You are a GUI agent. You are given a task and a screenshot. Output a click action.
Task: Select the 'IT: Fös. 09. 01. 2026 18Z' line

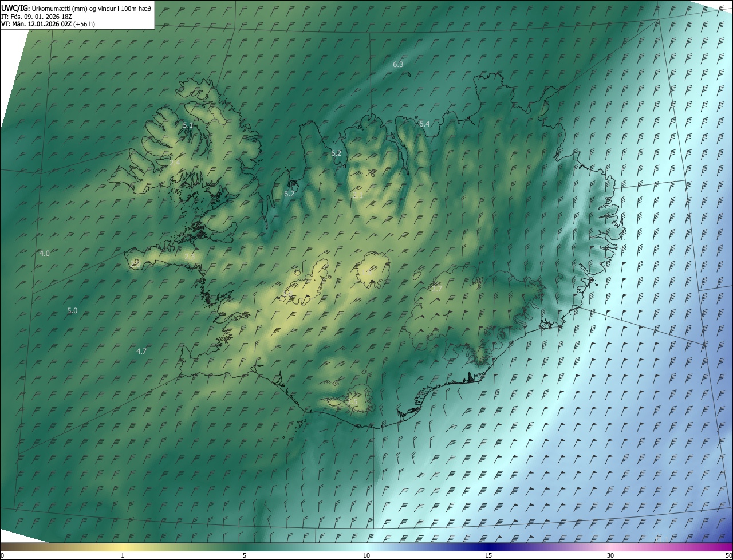coord(38,16)
